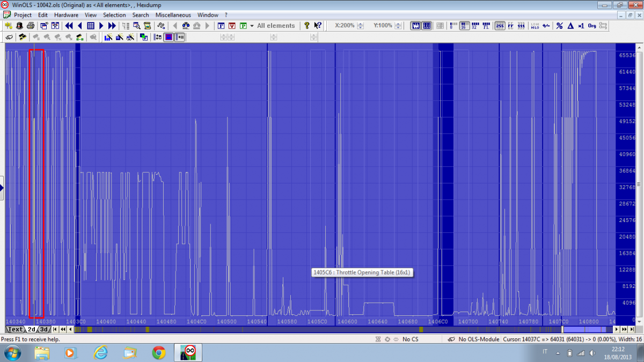Toggle connected line graph mode button
The image size is (644, 362).
pos(416,25)
